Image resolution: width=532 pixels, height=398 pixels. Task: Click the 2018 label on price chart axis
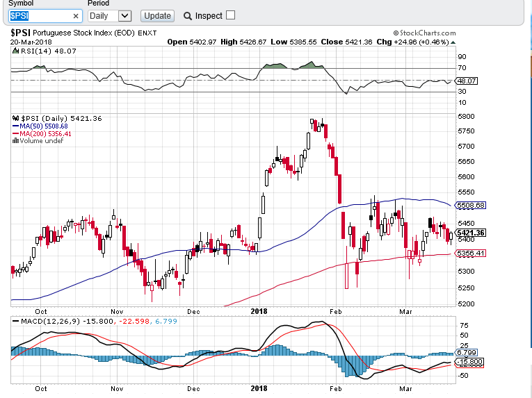259,311
